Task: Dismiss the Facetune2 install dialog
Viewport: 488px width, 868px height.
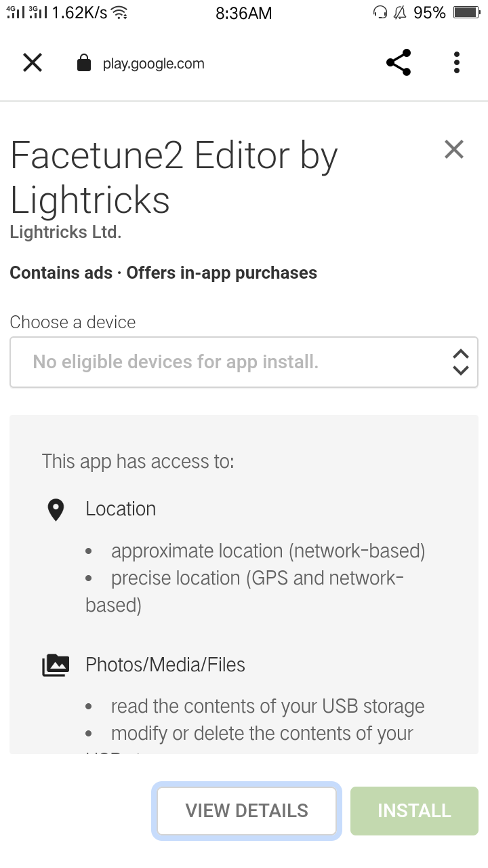Action: coord(454,149)
